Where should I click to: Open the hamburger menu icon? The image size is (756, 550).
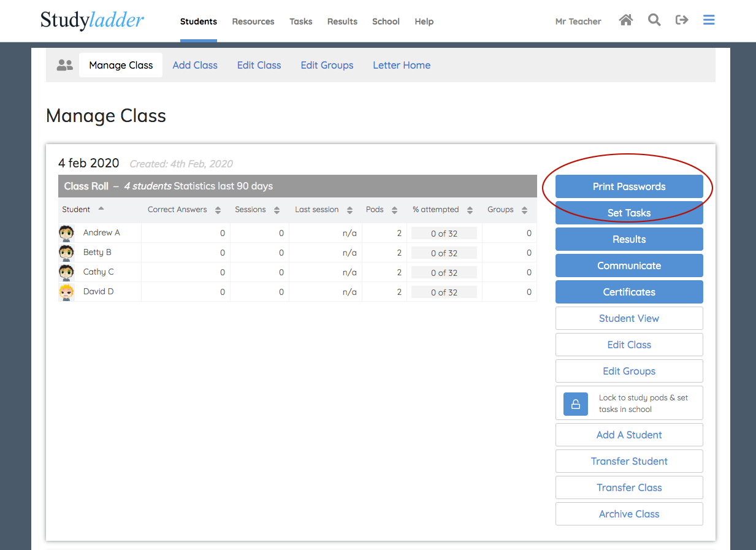coord(709,20)
